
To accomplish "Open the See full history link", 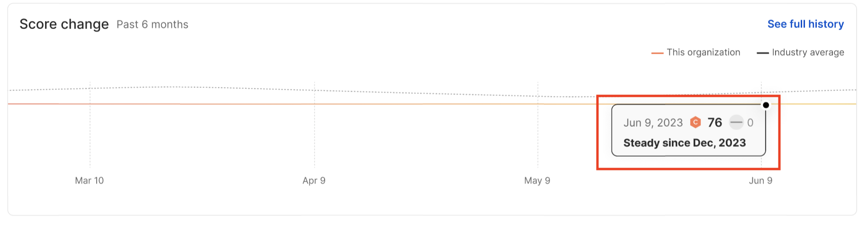I will [805, 24].
